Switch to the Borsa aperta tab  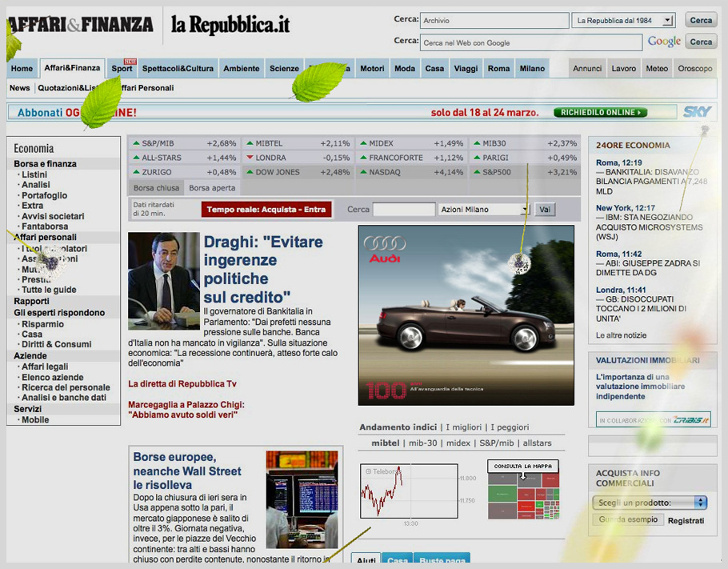[x=212, y=187]
